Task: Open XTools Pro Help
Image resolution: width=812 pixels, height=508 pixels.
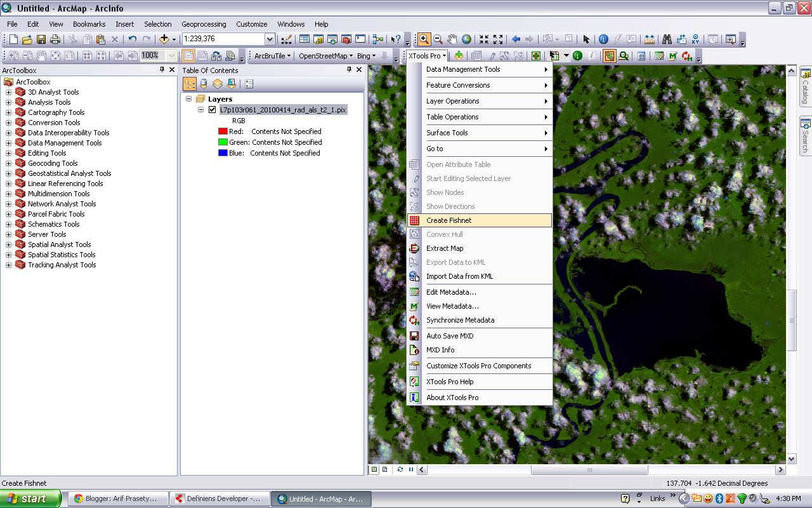Action: (x=450, y=382)
